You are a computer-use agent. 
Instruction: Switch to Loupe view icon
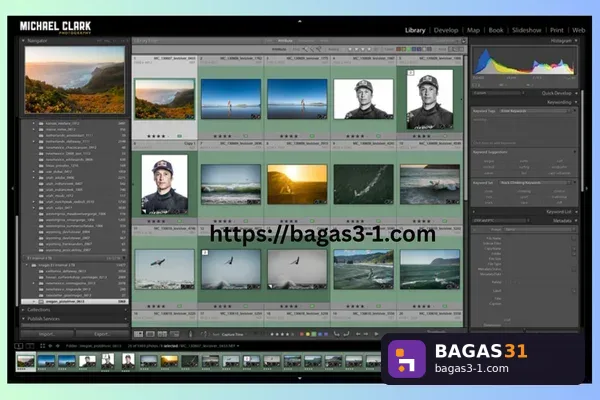pos(150,334)
